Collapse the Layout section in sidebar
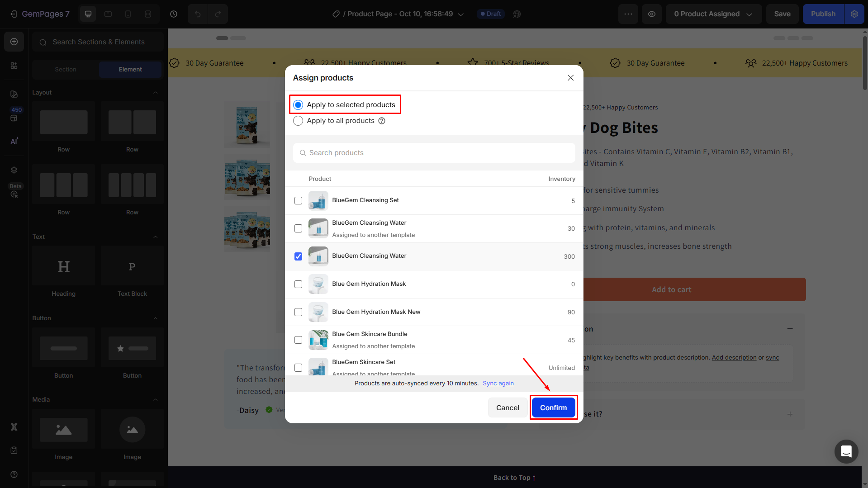This screenshot has height=488, width=868. tap(156, 92)
